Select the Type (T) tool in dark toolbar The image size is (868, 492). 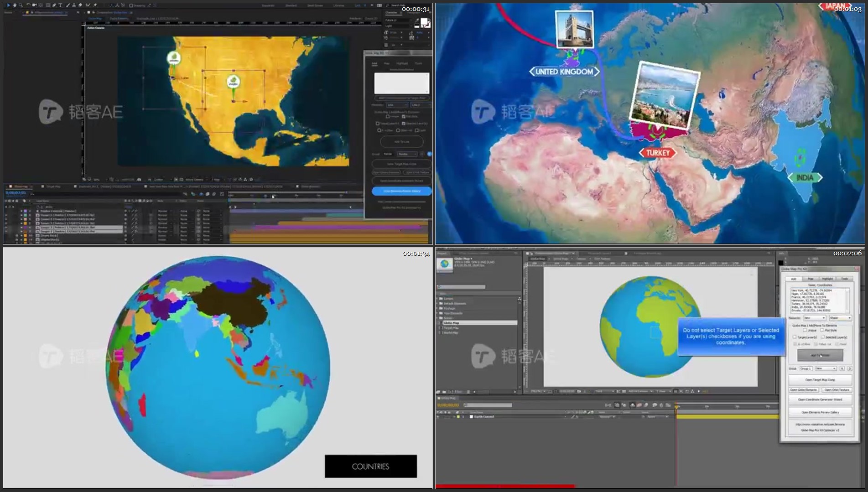(60, 5)
